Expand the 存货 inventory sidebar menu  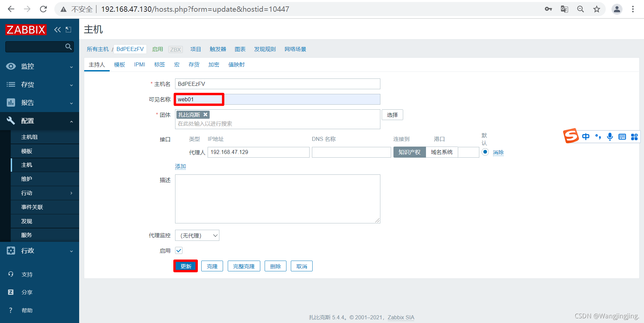[x=40, y=85]
